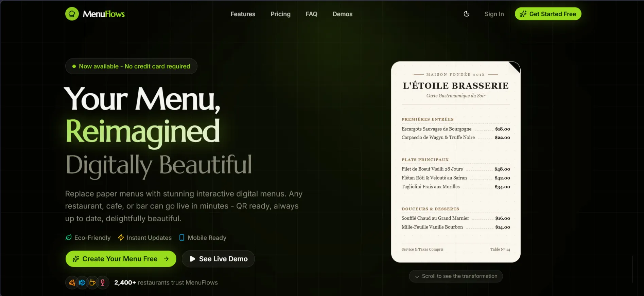This screenshot has height=296, width=644.
Task: Click the folded corner of the menu card
Action: pos(515,67)
